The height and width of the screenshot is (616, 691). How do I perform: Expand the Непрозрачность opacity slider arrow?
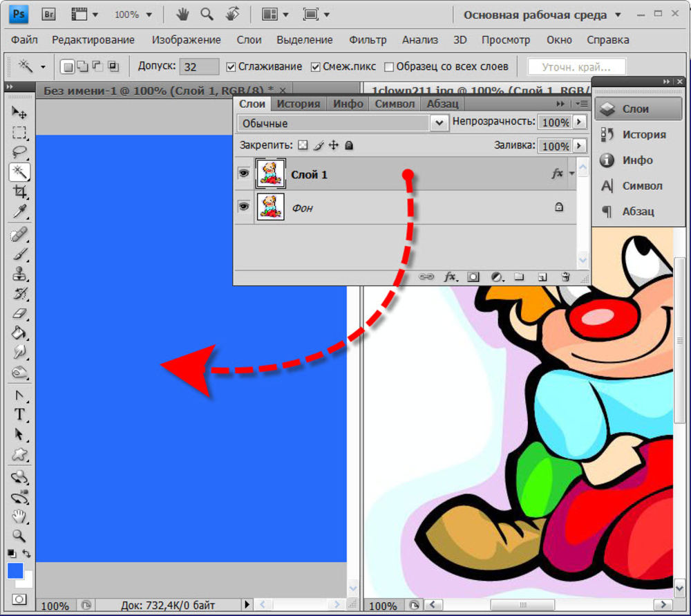pos(579,122)
